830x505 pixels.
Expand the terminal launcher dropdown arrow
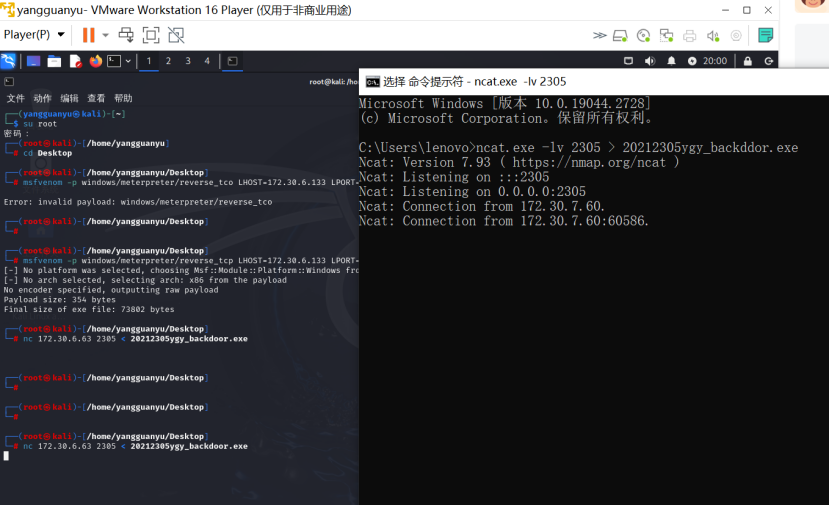coord(128,61)
